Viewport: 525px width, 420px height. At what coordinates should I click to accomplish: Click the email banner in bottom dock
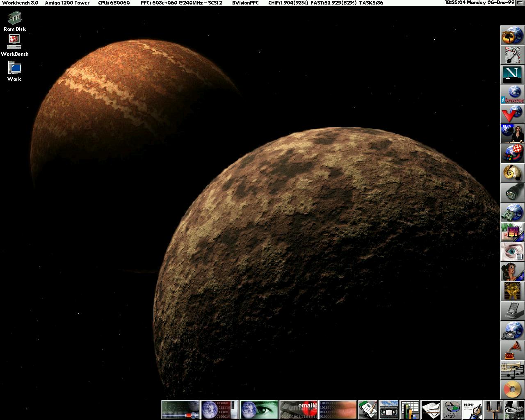[x=298, y=410]
